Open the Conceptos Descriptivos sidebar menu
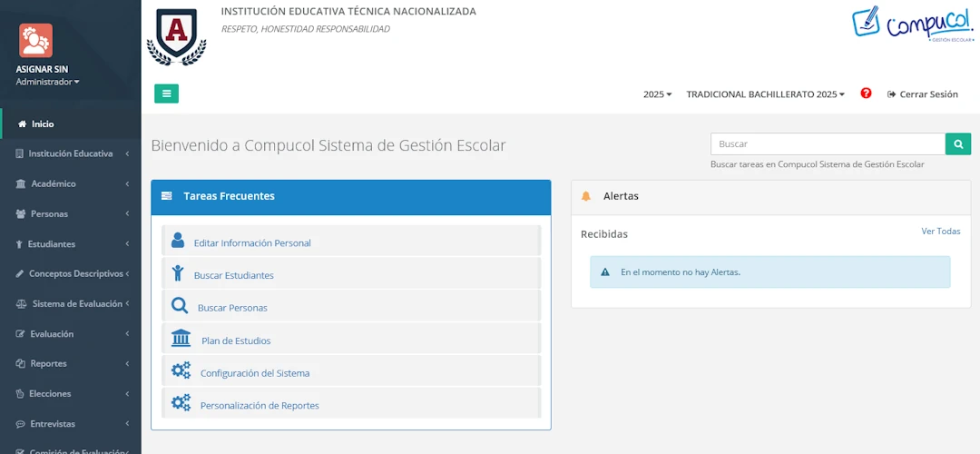 click(71, 274)
